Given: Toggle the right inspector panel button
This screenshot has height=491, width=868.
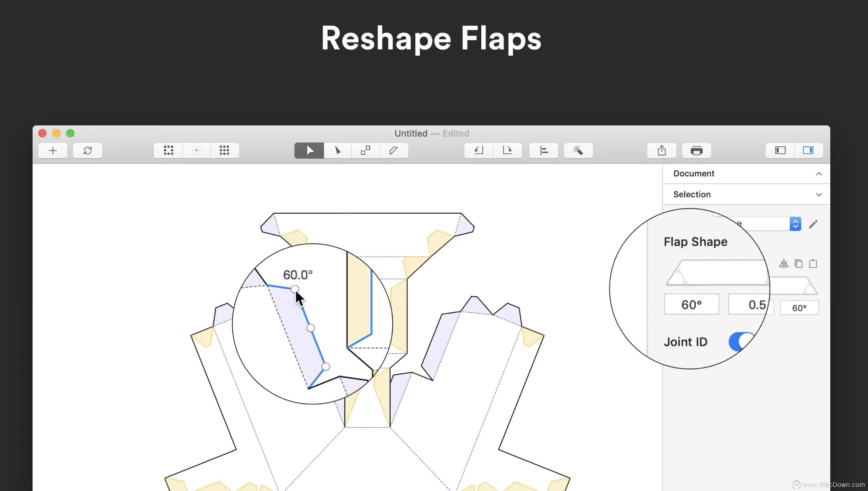Looking at the screenshot, I should [x=808, y=150].
